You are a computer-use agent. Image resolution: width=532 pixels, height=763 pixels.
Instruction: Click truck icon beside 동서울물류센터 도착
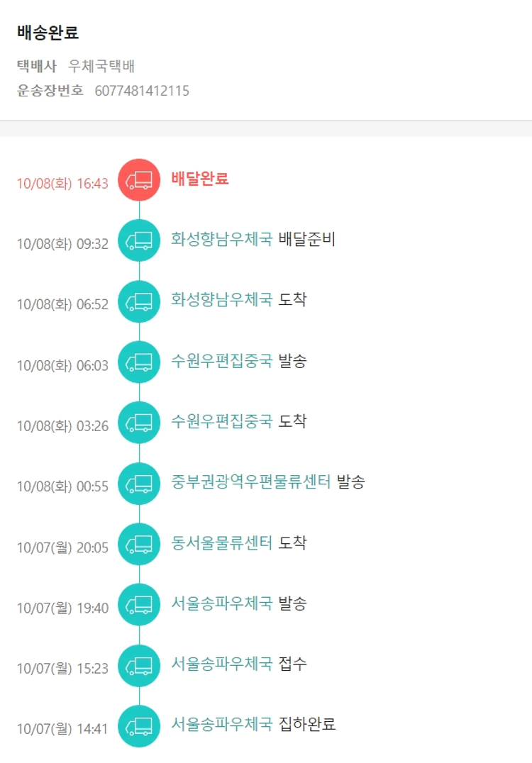click(139, 544)
